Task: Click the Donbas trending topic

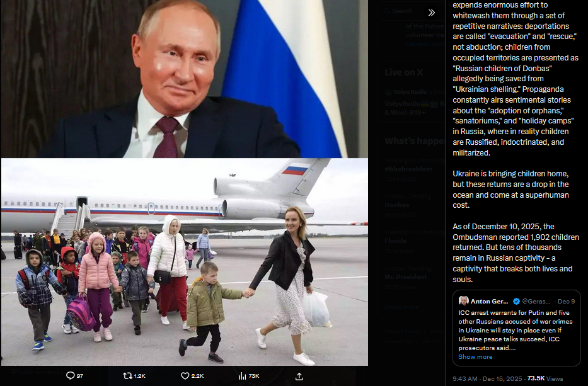Action: click(397, 205)
